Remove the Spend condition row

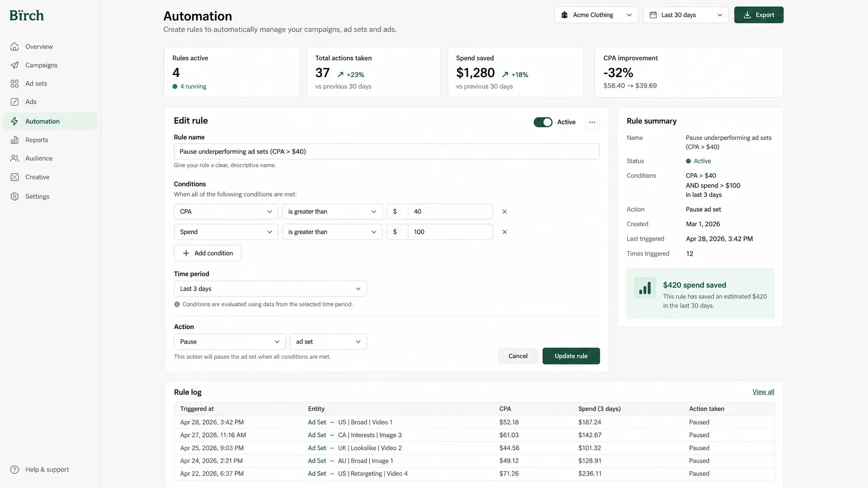[x=504, y=232]
